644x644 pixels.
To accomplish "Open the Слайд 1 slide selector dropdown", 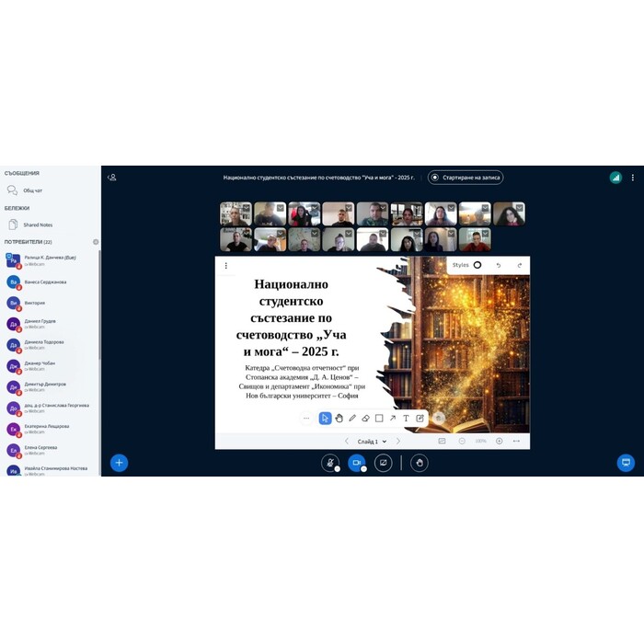I will 373,442.
